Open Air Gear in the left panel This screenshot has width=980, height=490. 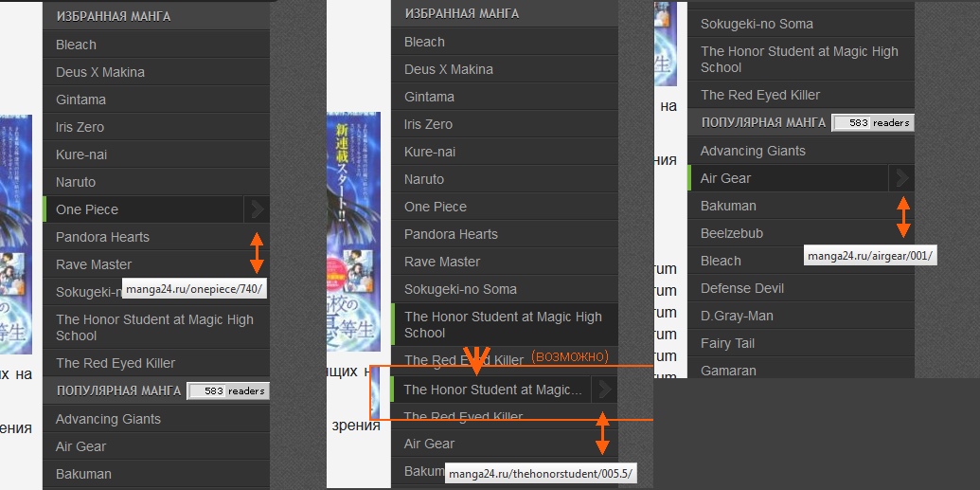[x=156, y=446]
